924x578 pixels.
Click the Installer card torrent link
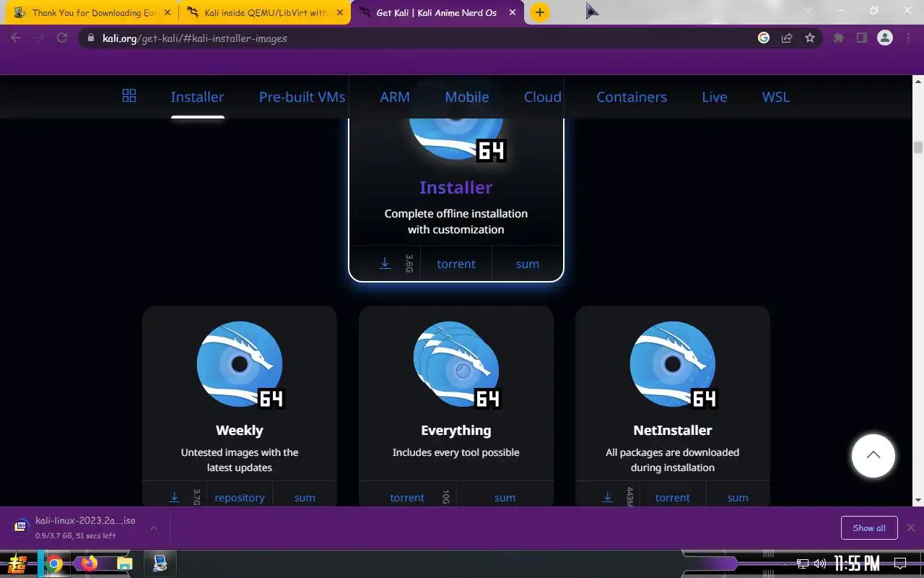point(456,264)
